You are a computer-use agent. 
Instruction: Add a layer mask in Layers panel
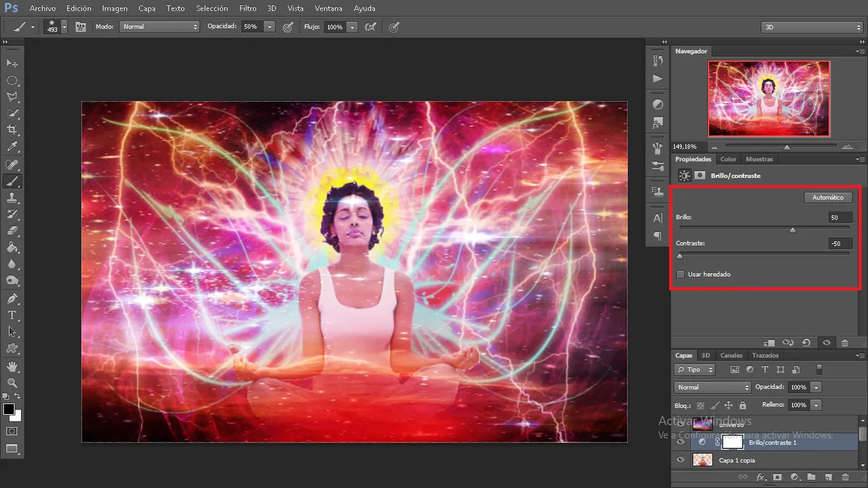pyautogui.click(x=778, y=478)
